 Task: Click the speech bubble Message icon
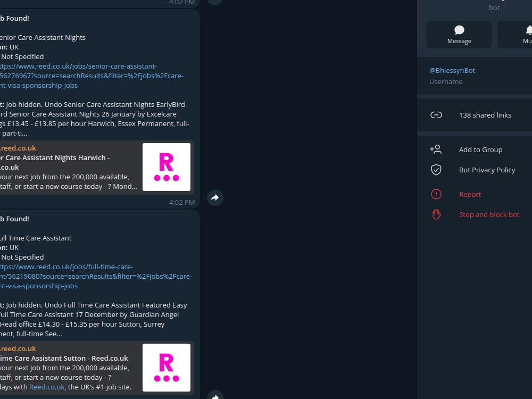(459, 30)
